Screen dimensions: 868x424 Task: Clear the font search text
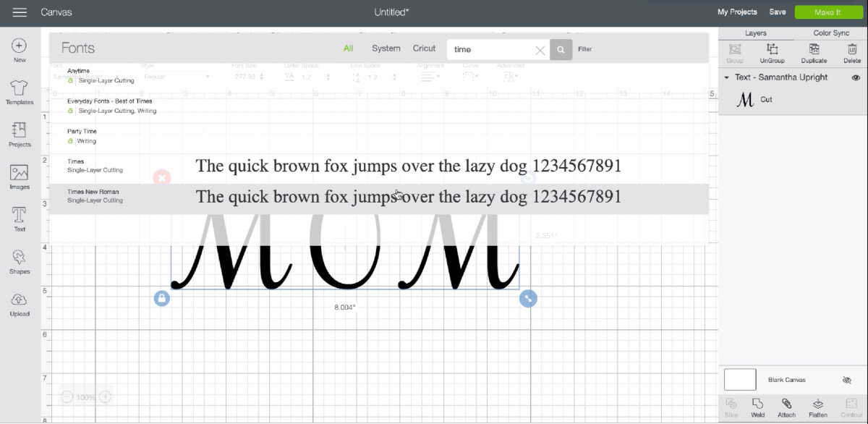(540, 50)
